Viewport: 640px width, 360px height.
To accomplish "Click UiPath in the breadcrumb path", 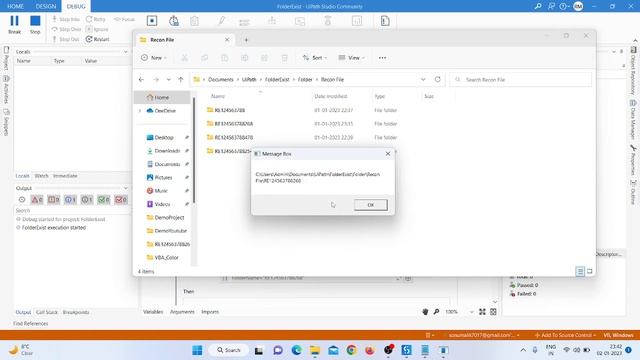I will [x=249, y=80].
